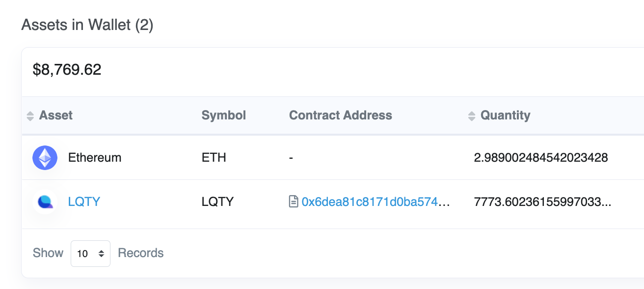Image resolution: width=644 pixels, height=289 pixels.
Task: Open the LQTY asset link
Action: click(84, 202)
